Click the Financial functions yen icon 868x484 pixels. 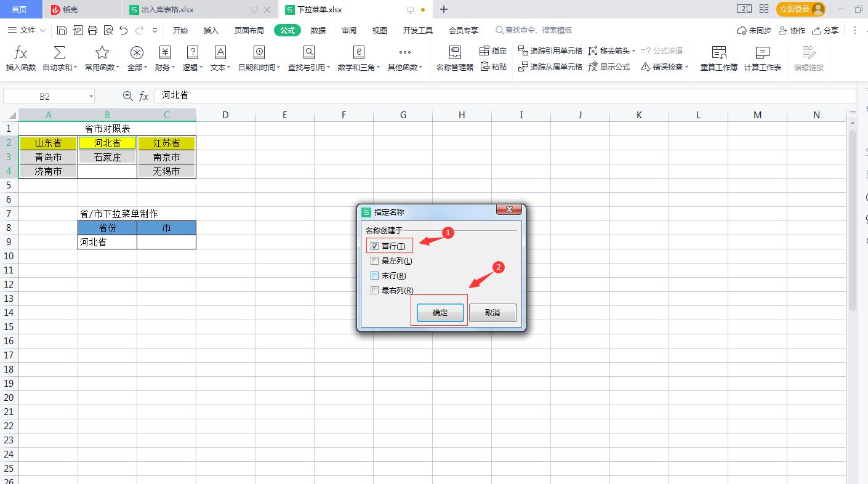(x=164, y=53)
